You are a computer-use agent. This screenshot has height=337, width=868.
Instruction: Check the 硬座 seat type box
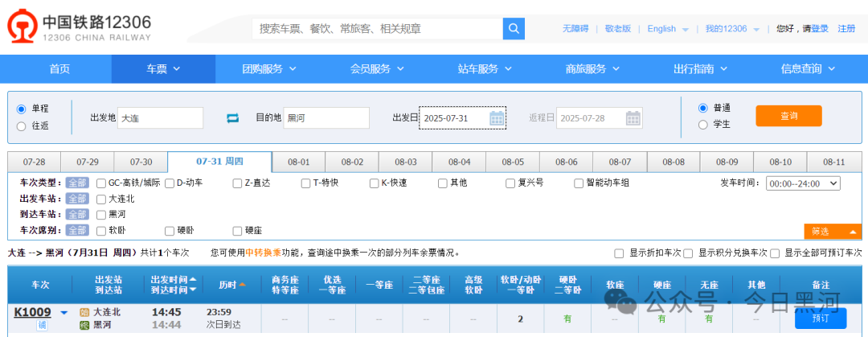(237, 231)
